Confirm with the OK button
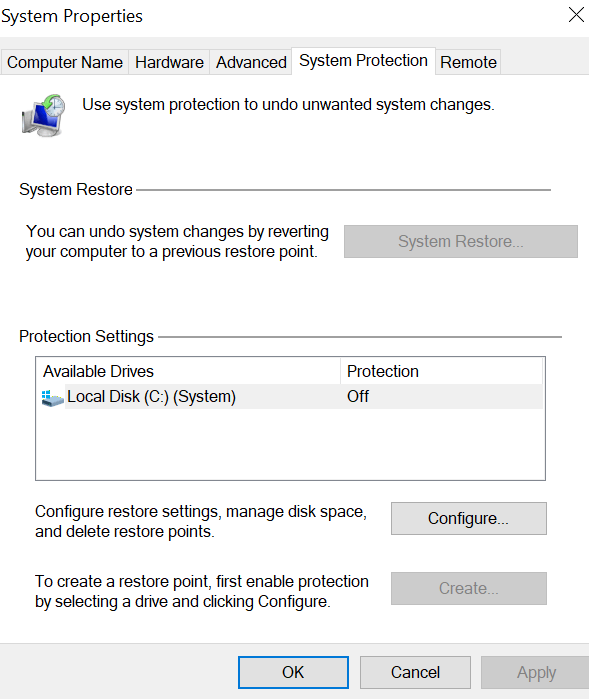This screenshot has height=699, width=589. click(x=293, y=672)
